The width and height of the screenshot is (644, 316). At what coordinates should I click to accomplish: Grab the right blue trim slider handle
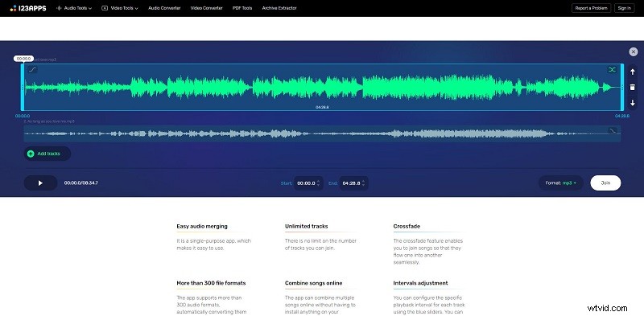point(622,87)
